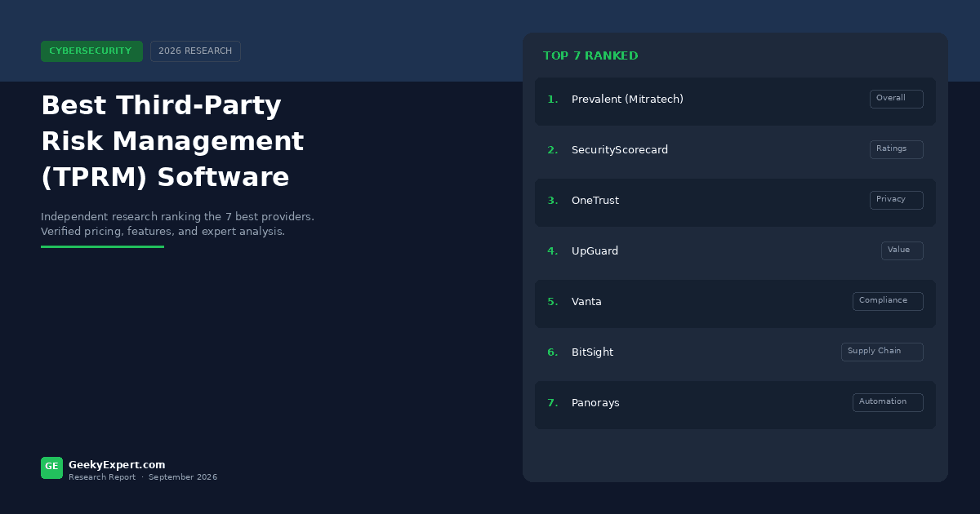Select the UpGuard row
The width and height of the screenshot is (980, 514).
735,251
